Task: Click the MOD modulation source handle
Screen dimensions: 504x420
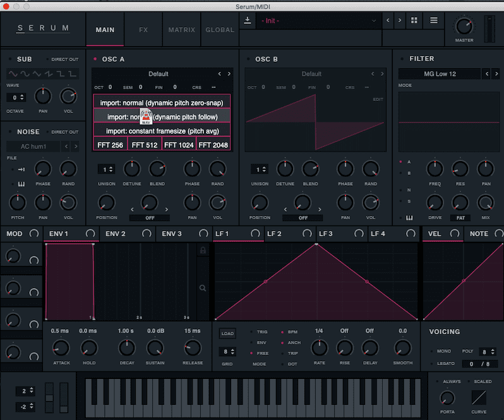Action: (33, 234)
